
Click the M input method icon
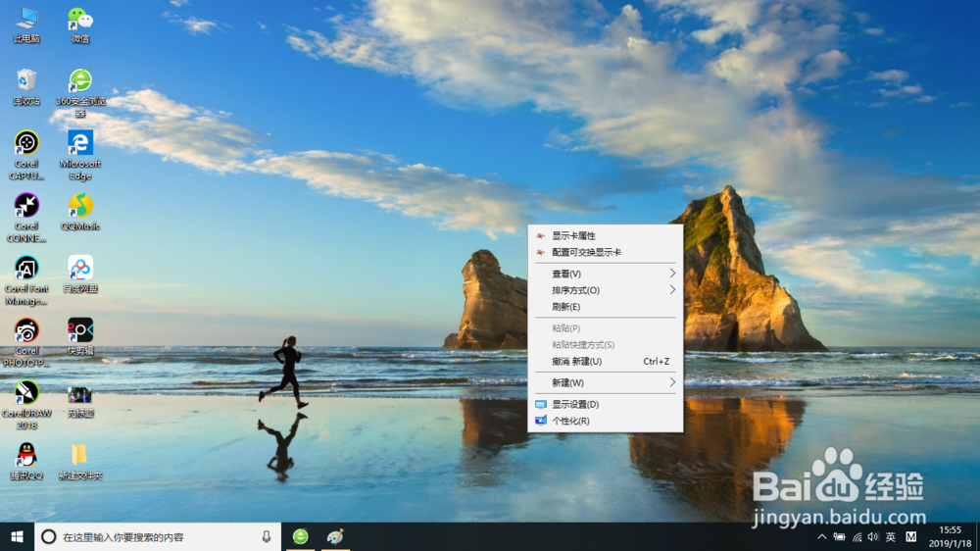tap(910, 536)
